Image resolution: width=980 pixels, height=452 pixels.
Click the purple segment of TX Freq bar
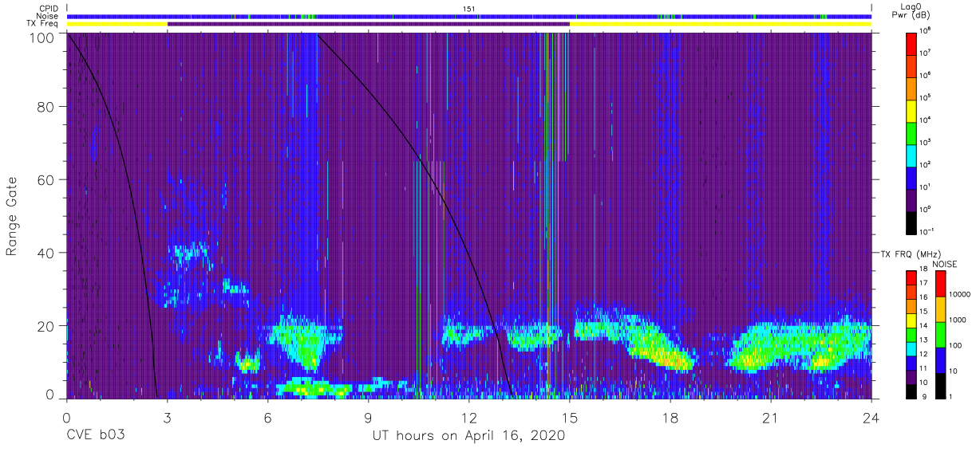point(369,24)
